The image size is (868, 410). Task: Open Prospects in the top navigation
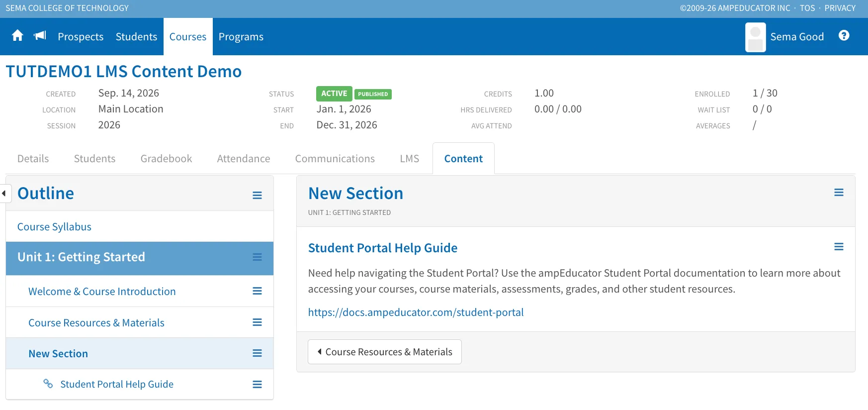81,37
